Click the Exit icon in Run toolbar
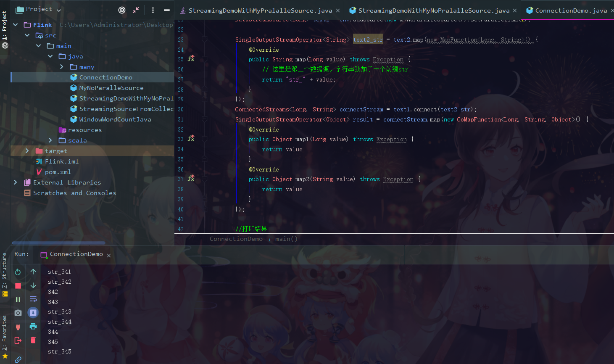Screen dimensions: 614x364 point(18,340)
